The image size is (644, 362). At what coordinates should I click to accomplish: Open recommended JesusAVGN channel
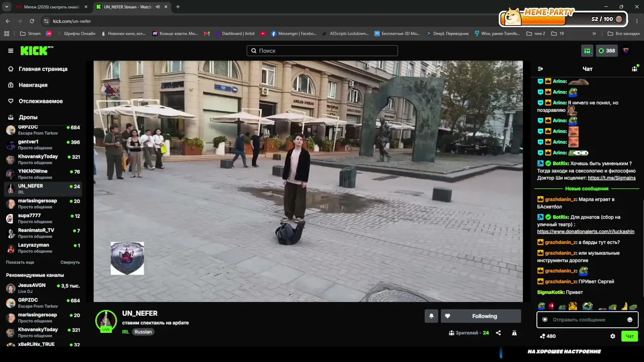(x=43, y=288)
